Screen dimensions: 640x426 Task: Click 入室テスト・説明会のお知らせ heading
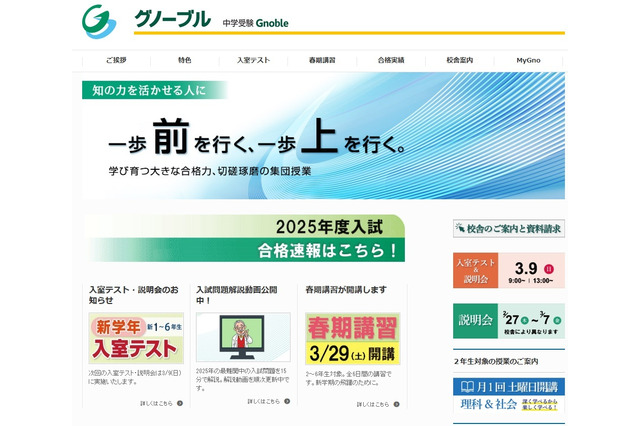134,295
